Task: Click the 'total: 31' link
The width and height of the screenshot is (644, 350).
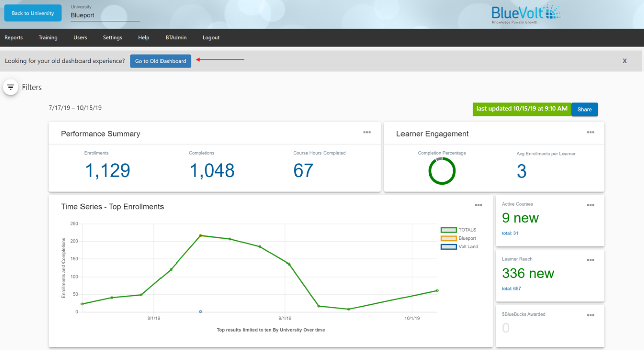Action: point(510,233)
